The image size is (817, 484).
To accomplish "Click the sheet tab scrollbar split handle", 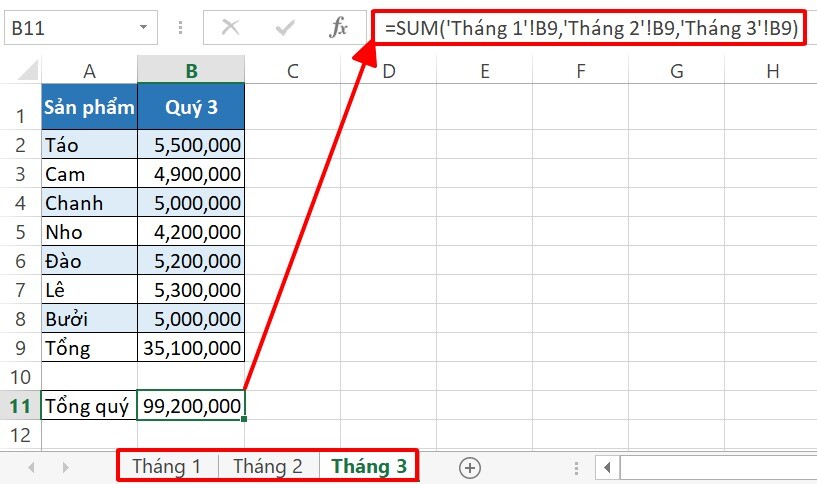I will click(x=576, y=467).
